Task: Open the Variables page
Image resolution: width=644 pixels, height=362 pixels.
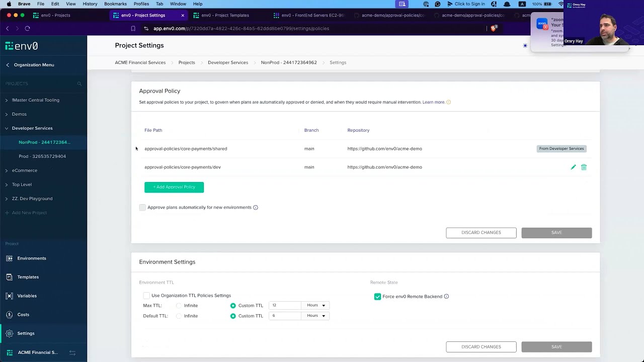Action: [x=27, y=296]
